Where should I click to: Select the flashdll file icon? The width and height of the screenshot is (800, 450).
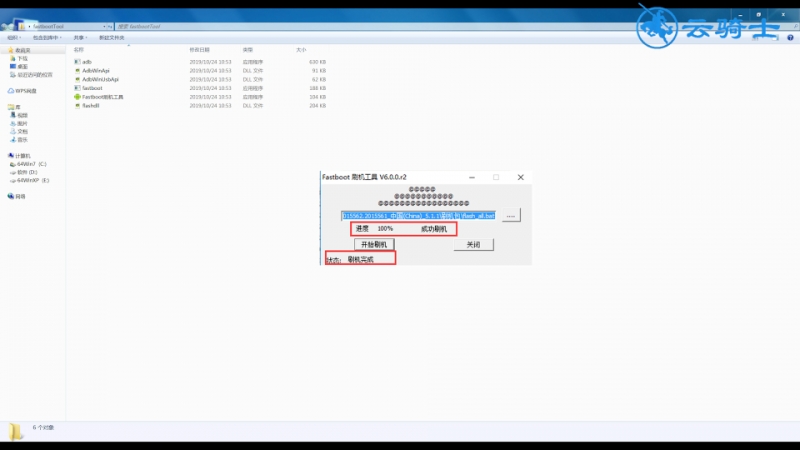(77, 106)
